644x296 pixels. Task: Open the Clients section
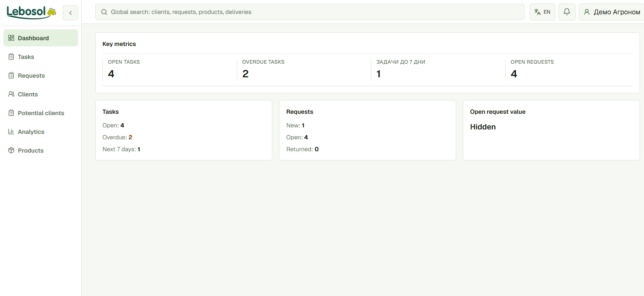coord(41,94)
